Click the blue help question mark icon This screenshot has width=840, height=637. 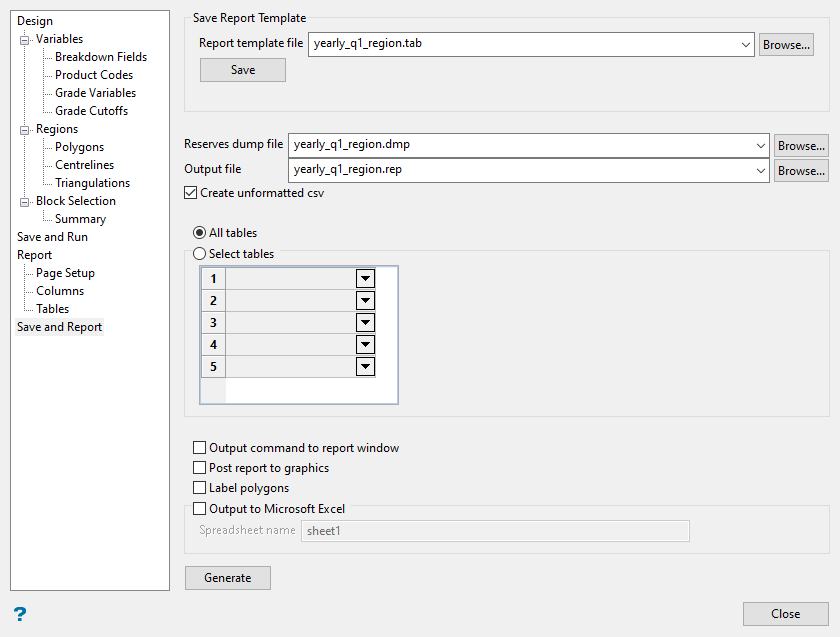19,614
